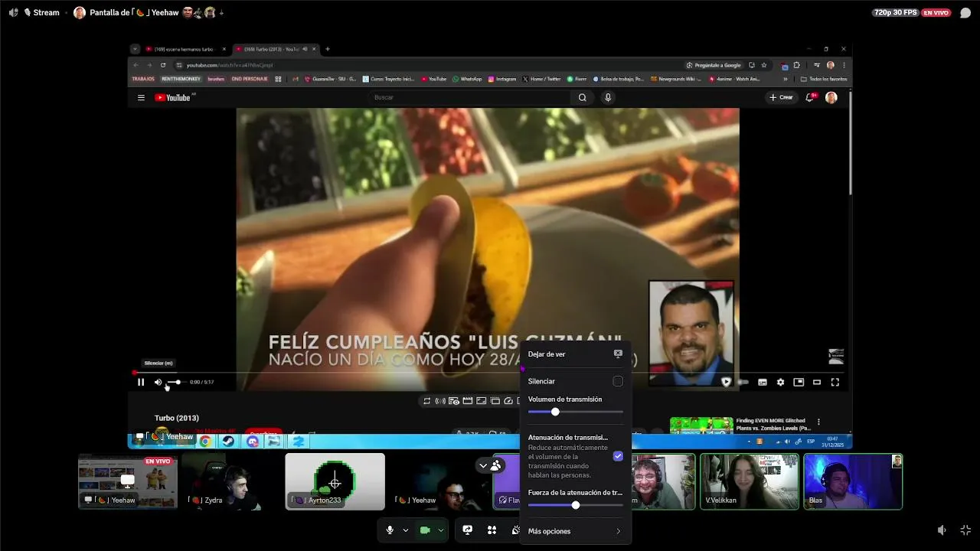
Task: Open WhatsApp bookmark
Action: 467,79
